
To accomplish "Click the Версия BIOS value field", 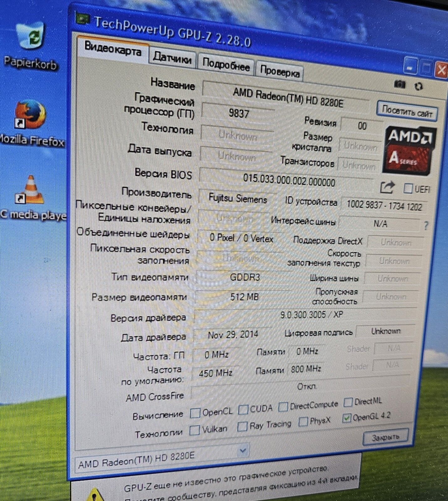I will click(x=288, y=180).
